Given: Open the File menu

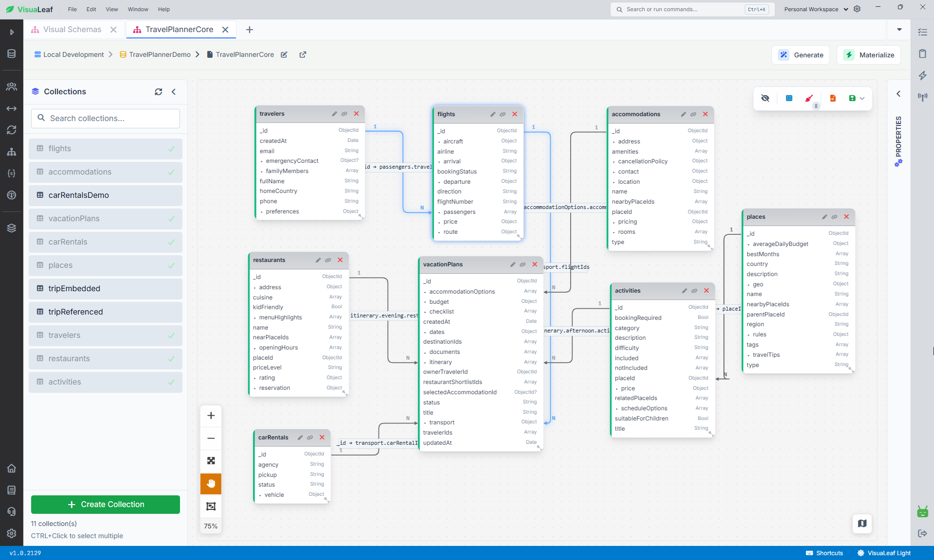Looking at the screenshot, I should tap(72, 9).
